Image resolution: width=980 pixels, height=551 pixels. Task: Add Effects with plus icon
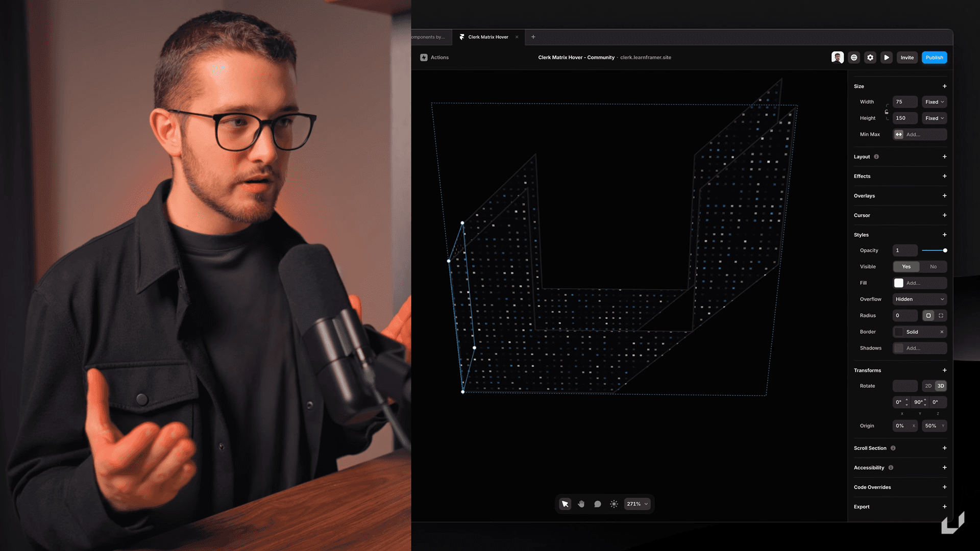tap(944, 176)
